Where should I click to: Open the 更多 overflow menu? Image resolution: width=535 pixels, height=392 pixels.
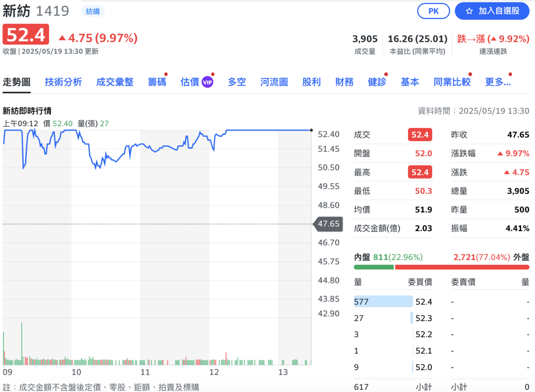click(x=498, y=81)
